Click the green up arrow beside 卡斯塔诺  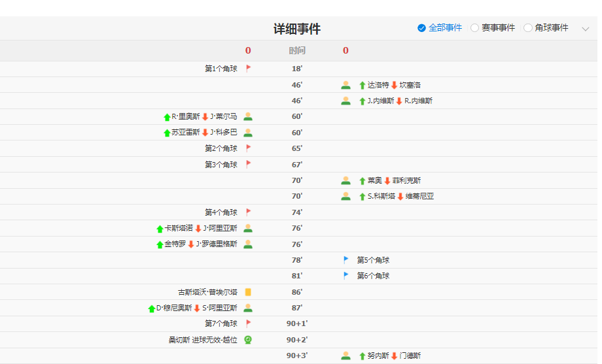(160, 229)
